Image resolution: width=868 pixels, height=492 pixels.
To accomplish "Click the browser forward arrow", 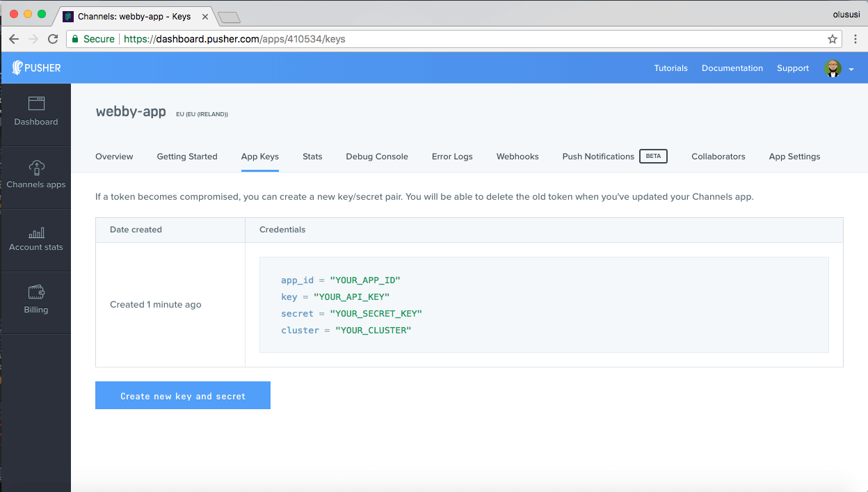I will pyautogui.click(x=33, y=39).
